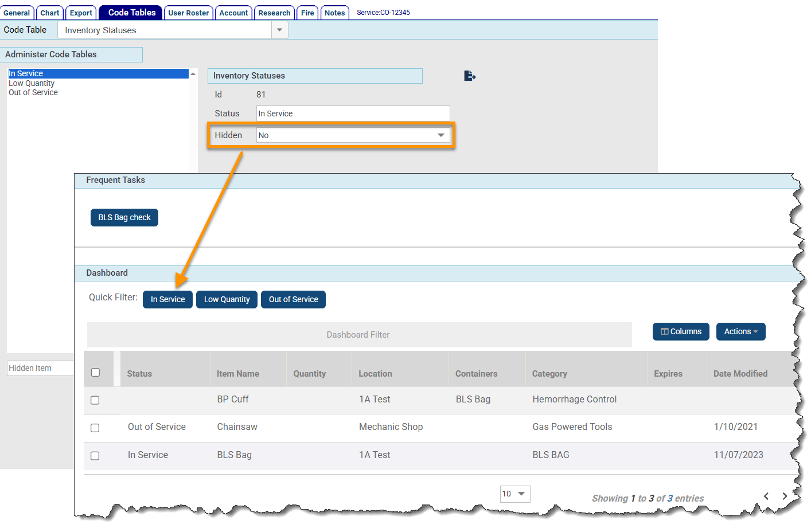Go to previous page arrow

pos(766,496)
